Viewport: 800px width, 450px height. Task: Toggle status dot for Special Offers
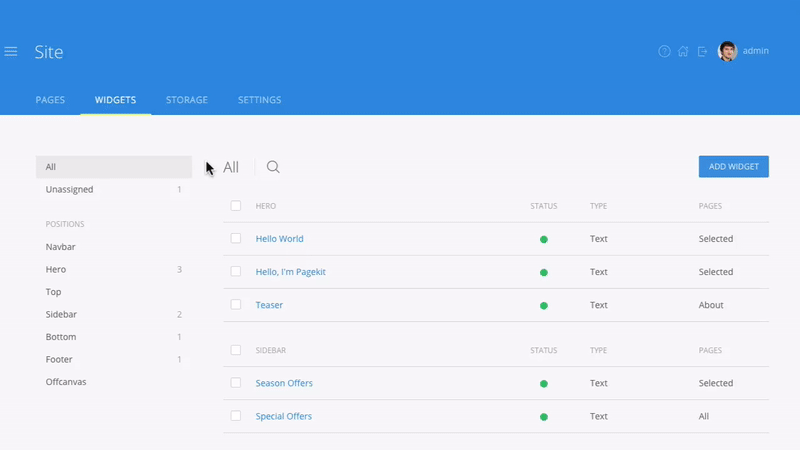pyautogui.click(x=544, y=417)
